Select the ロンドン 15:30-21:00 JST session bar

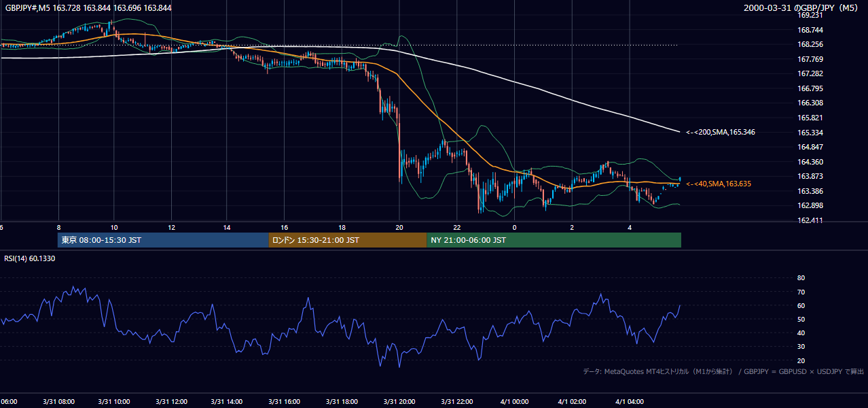tap(348, 240)
